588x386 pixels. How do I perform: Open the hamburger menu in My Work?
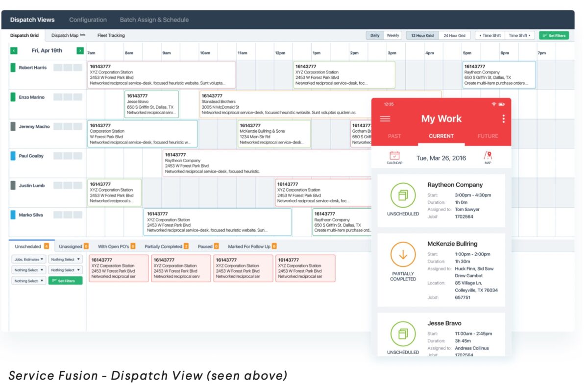click(x=385, y=119)
